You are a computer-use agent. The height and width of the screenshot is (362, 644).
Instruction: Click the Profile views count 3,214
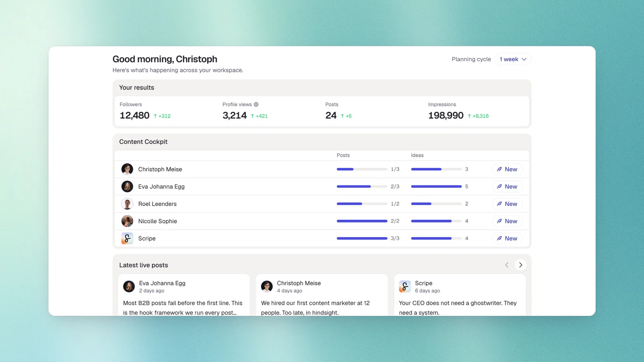tap(235, 115)
